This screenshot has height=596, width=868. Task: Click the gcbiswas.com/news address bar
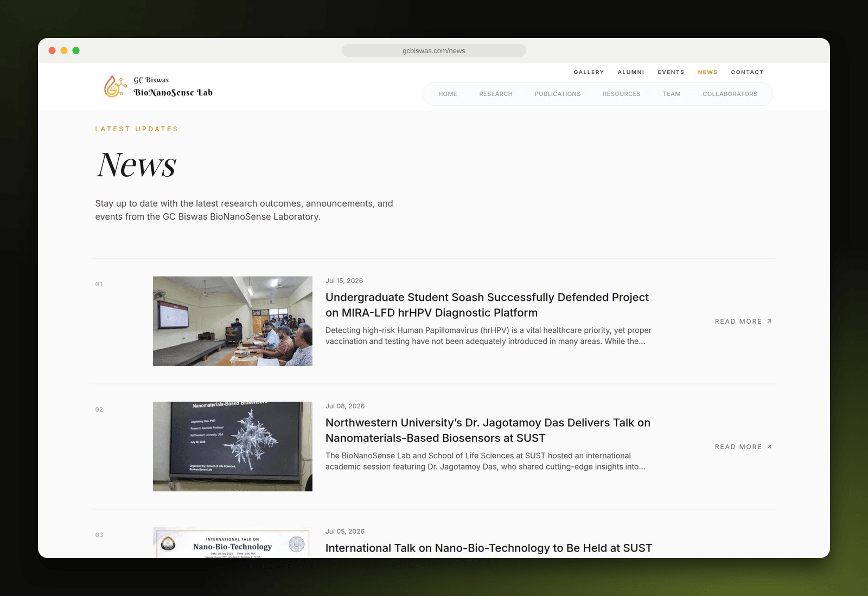434,50
